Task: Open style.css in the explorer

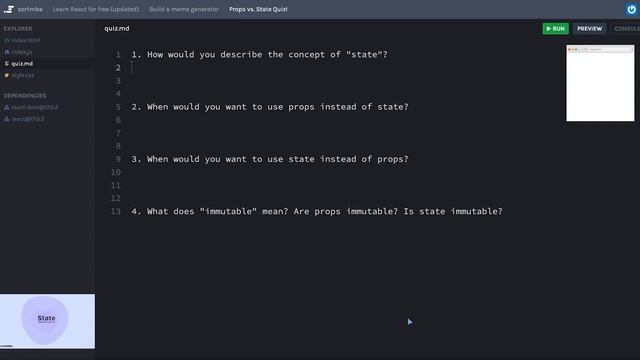Action: coord(23,76)
